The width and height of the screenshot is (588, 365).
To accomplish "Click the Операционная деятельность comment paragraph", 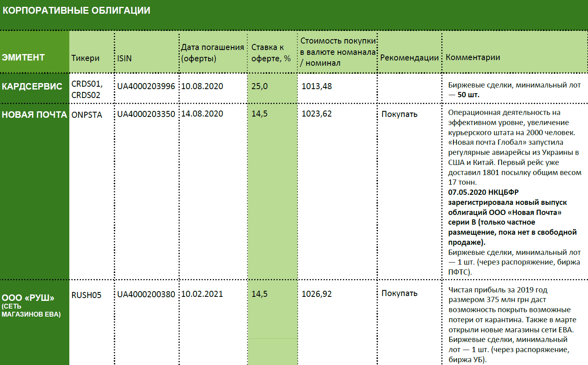I will click(x=515, y=147).
